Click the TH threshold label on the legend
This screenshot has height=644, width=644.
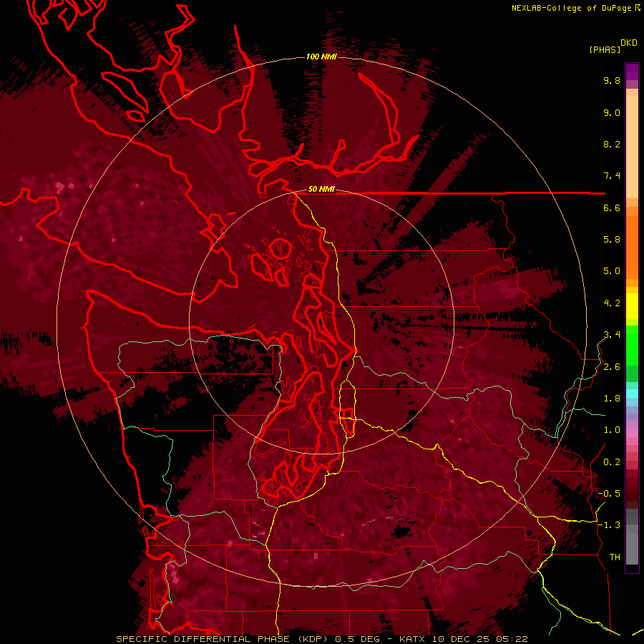point(615,557)
